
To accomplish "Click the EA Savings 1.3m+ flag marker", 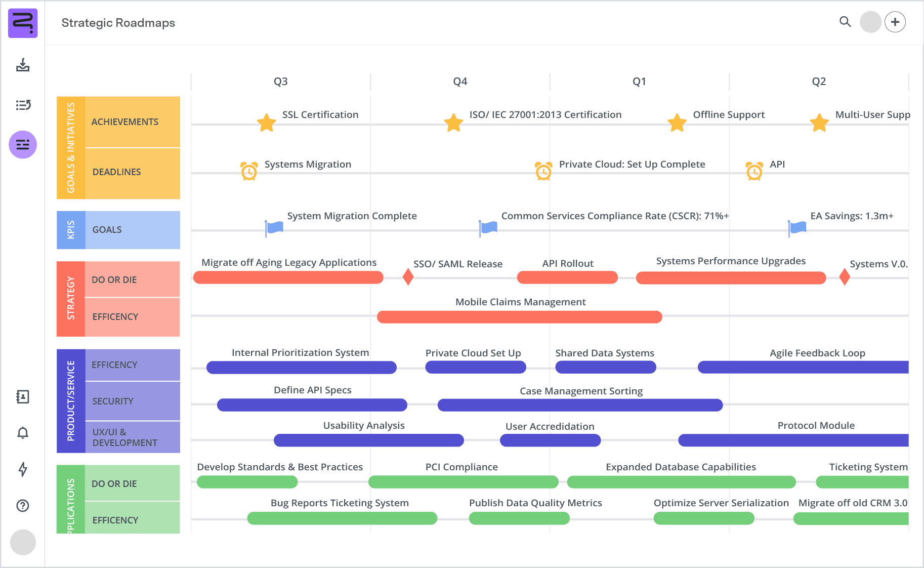I will click(795, 227).
